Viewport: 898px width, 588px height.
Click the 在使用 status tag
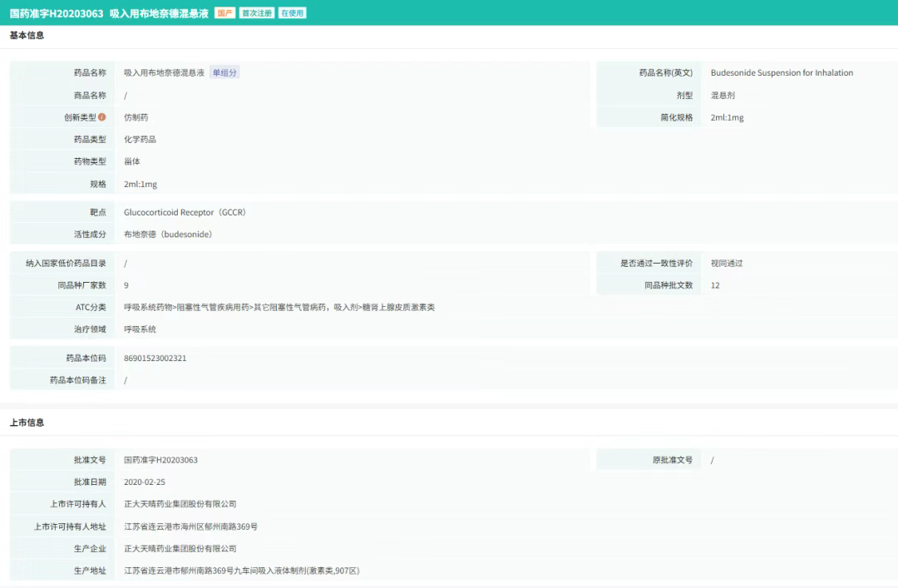coord(292,13)
